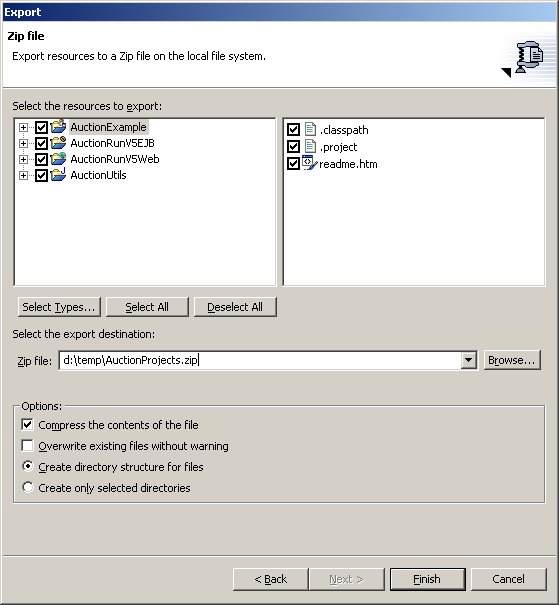
Task: Click the readme.htm file icon
Action: pos(309,163)
